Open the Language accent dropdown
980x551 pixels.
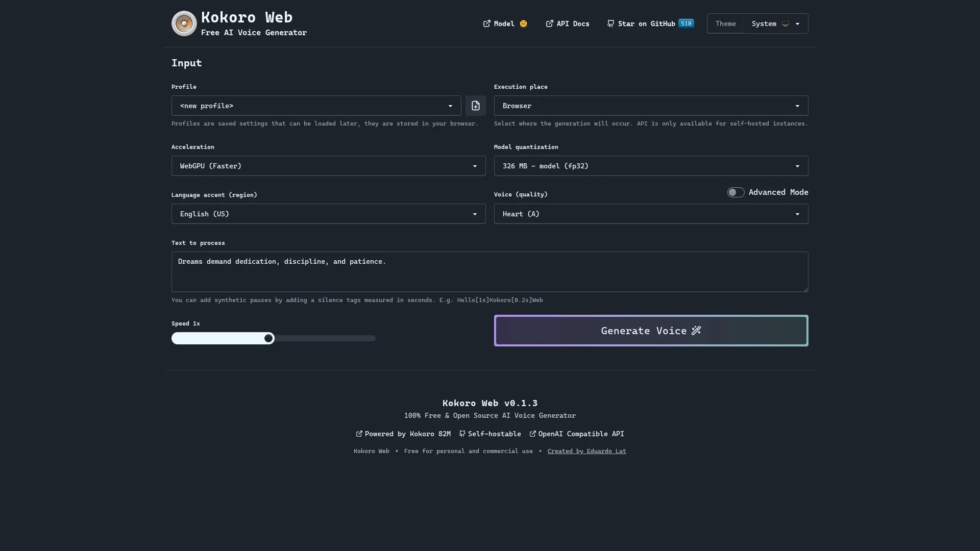tap(328, 214)
